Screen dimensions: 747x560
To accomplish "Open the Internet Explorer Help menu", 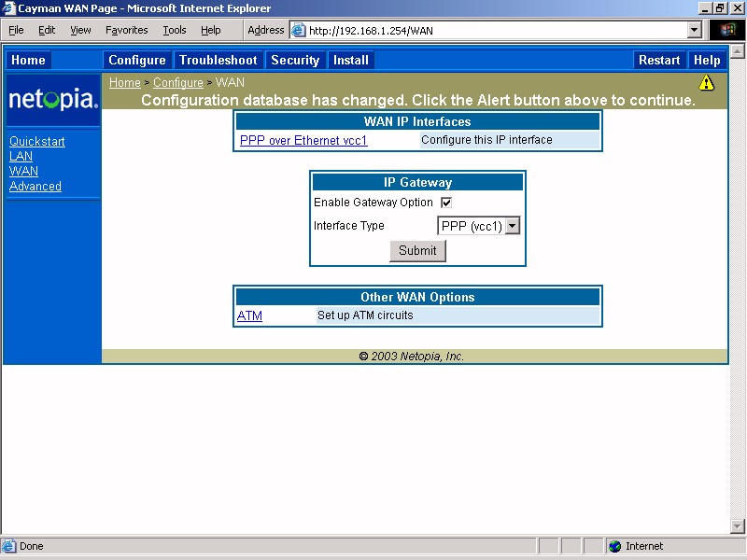I will point(211,30).
